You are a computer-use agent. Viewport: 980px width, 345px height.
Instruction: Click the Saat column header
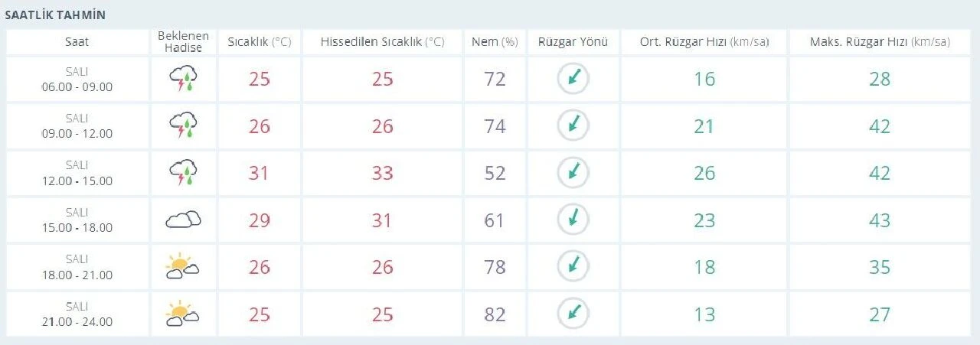(x=77, y=42)
